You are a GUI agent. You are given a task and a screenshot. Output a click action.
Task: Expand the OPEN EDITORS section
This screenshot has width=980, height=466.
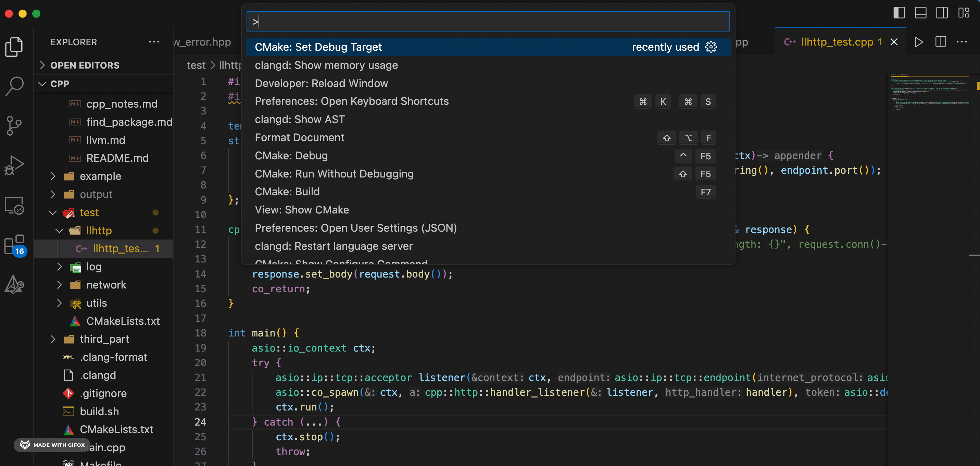tap(85, 65)
